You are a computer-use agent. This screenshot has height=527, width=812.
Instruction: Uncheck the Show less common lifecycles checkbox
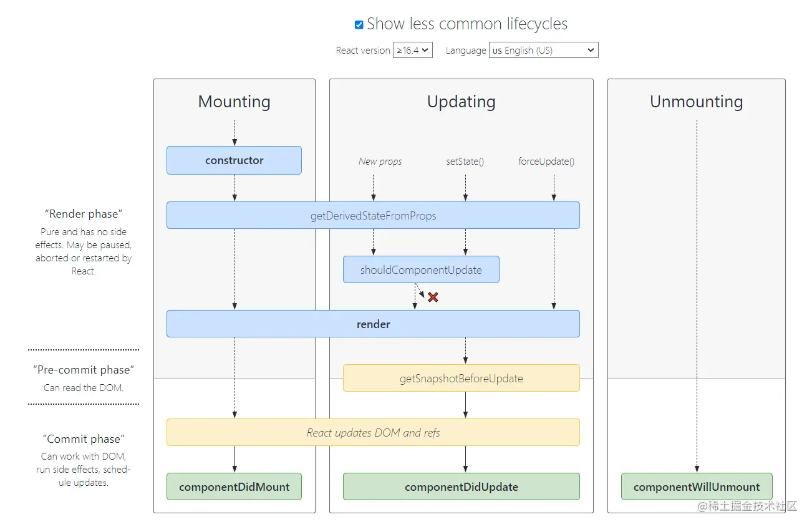(x=359, y=25)
